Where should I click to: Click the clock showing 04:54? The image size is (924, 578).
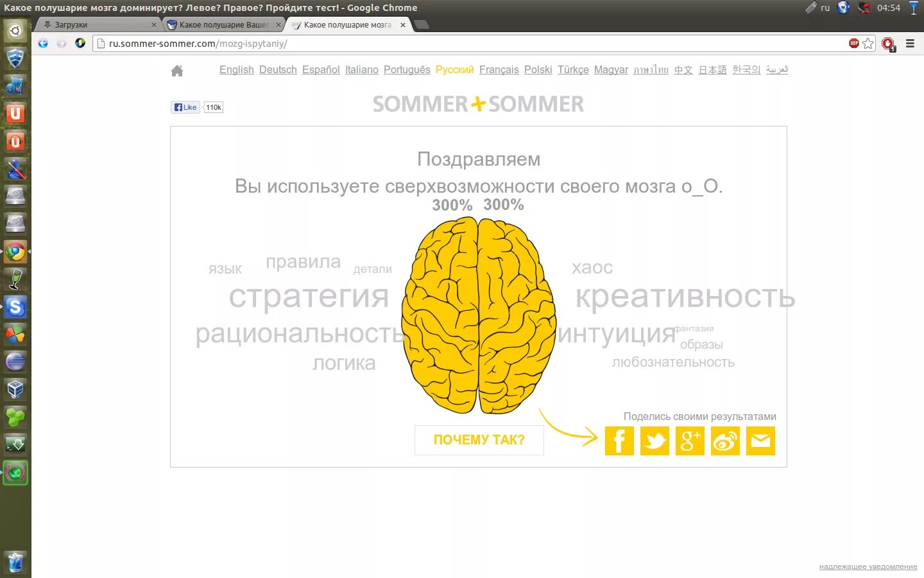click(x=889, y=8)
